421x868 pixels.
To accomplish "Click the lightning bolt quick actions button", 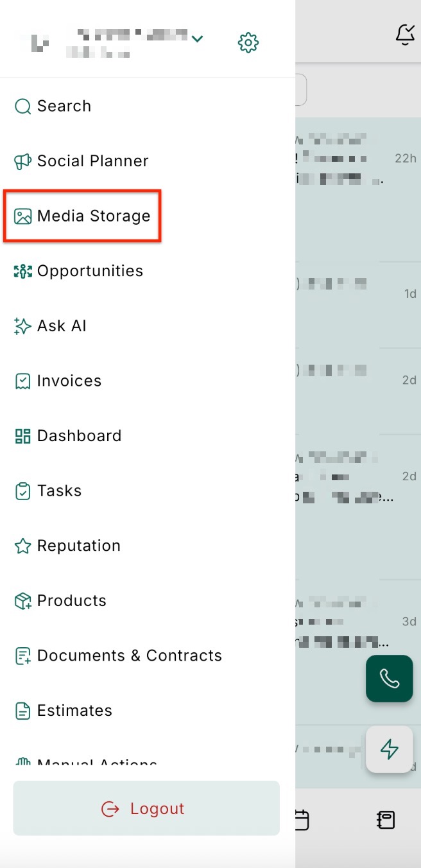I will pyautogui.click(x=389, y=749).
